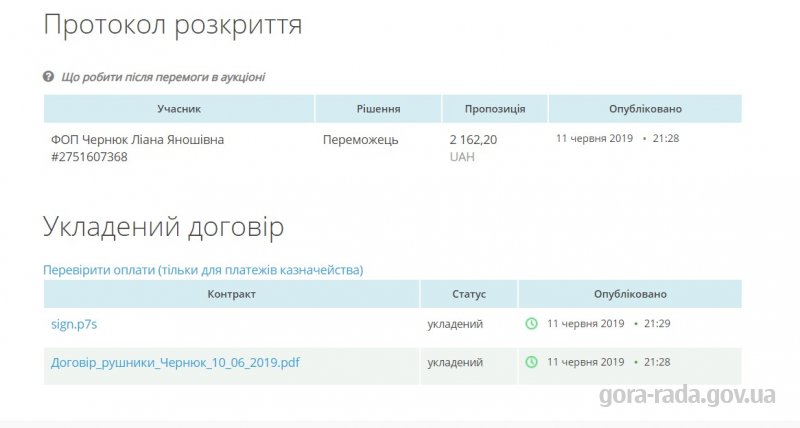Click 'Перевірити оплати' treasury payments link
Viewport: 800px width, 428px height.
pyautogui.click(x=203, y=269)
